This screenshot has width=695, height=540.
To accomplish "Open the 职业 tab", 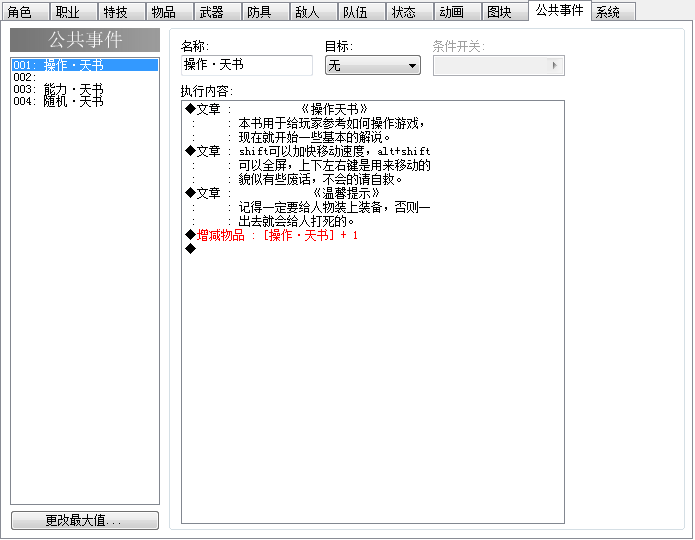I will [74, 12].
